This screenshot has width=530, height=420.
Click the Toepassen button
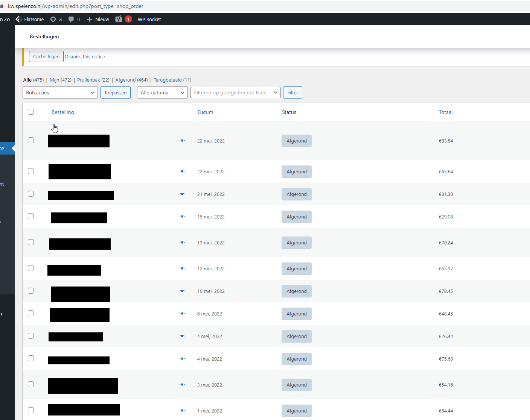coord(115,92)
